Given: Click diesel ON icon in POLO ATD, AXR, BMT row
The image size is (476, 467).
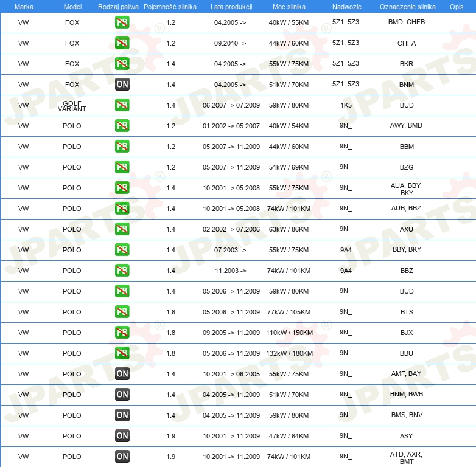Looking at the screenshot, I should [x=122, y=457].
